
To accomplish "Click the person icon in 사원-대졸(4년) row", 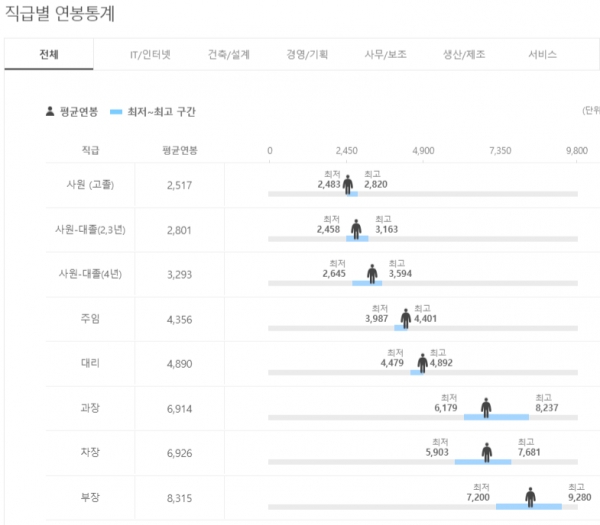I will (x=372, y=274).
